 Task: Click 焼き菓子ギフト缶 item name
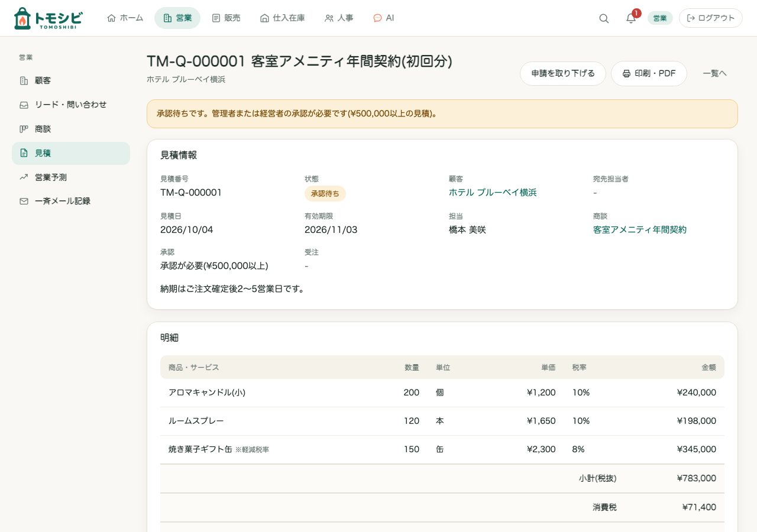200,449
